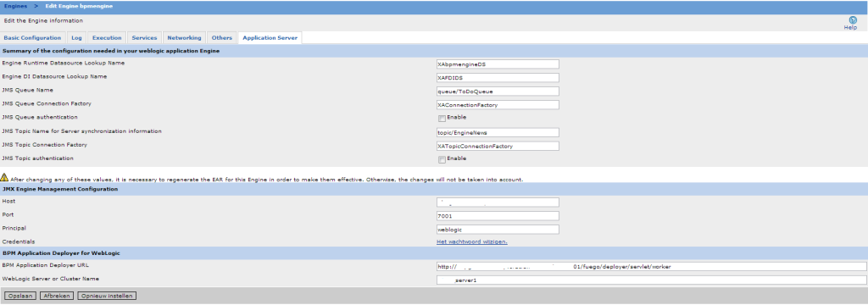Click the EAR regeneration warning icon
This screenshot has height=305, width=868.
point(4,178)
